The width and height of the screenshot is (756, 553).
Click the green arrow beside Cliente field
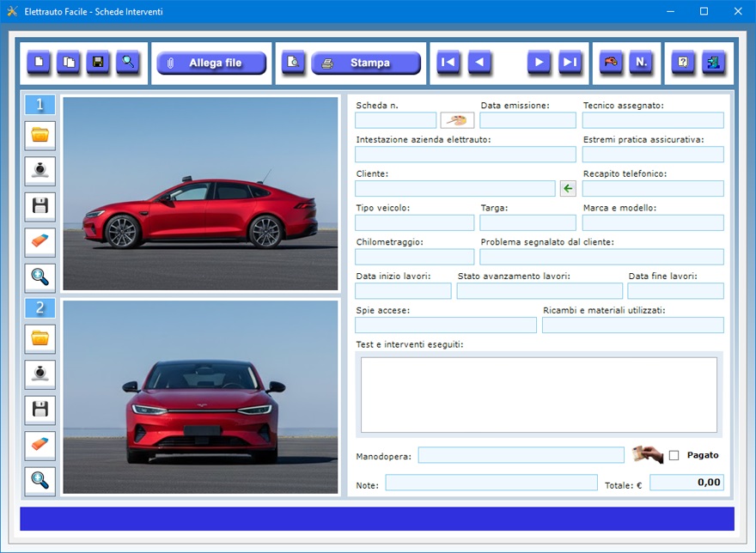(x=568, y=189)
